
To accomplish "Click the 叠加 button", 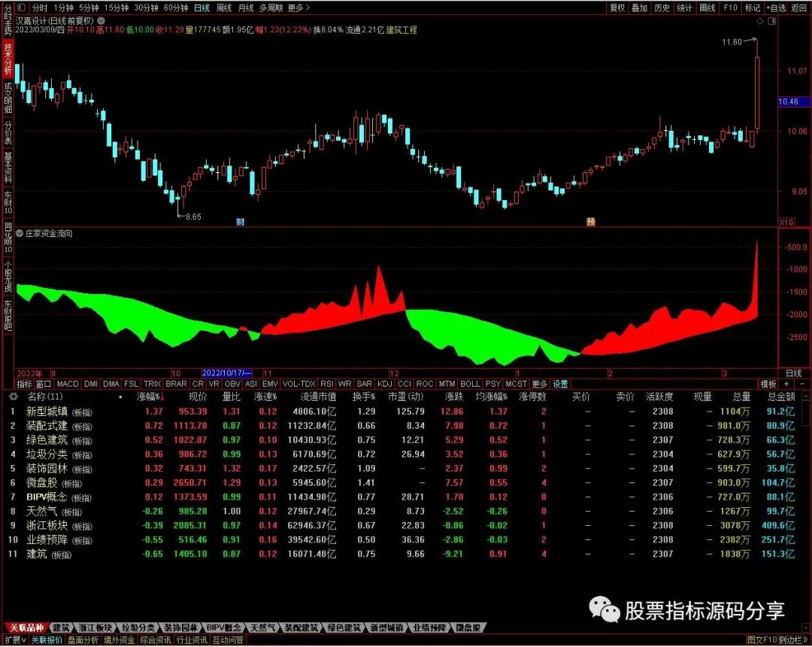I will point(640,8).
